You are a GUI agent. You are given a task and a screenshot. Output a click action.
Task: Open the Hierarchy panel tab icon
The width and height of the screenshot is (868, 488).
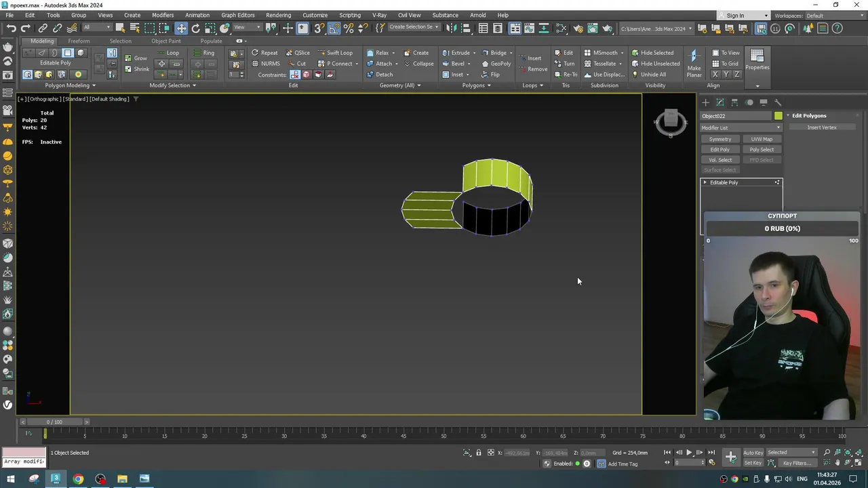pyautogui.click(x=734, y=102)
